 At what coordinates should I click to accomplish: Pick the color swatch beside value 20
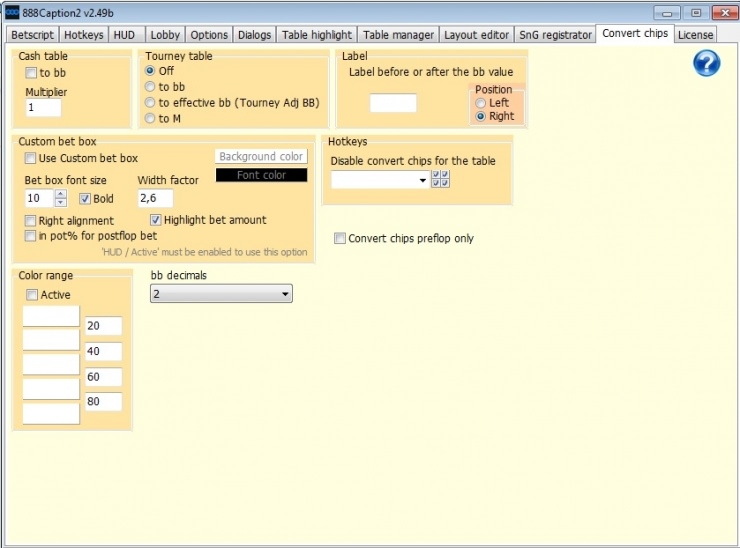click(x=51, y=316)
